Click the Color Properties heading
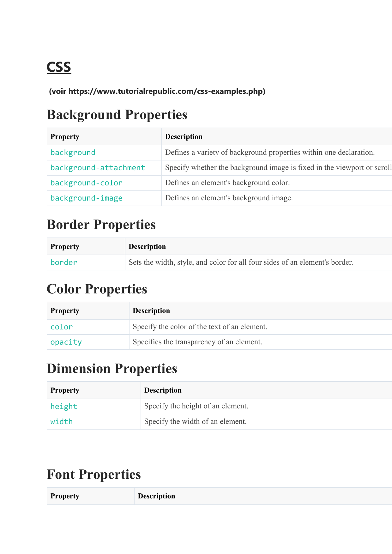 97,289
